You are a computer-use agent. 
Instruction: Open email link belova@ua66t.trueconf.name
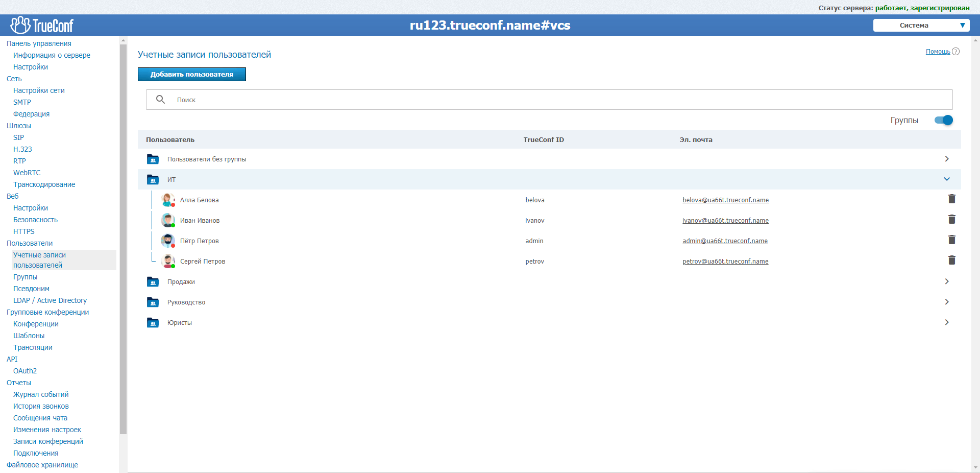pyautogui.click(x=725, y=200)
